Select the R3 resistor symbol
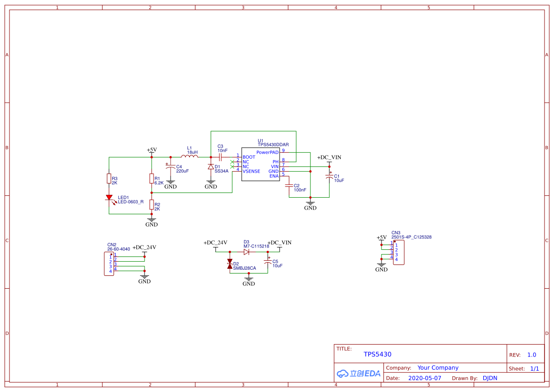Screen dimensions: 554x392 point(109,179)
